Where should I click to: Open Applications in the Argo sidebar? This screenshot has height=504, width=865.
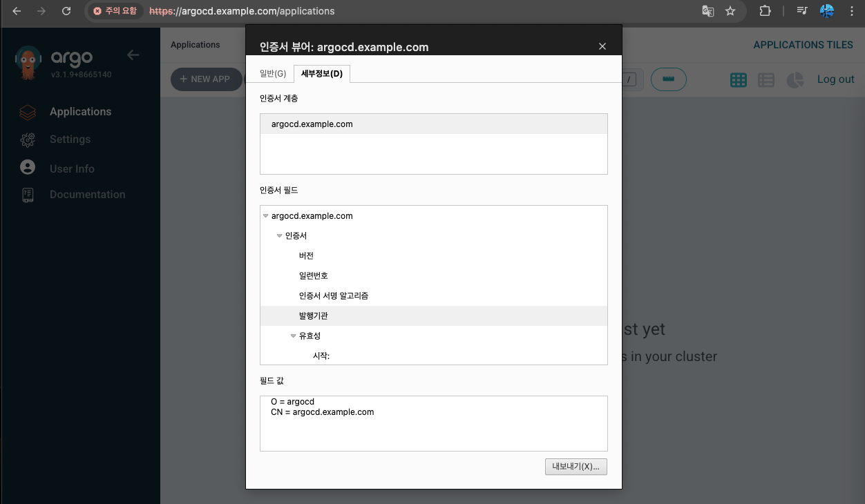coord(80,112)
